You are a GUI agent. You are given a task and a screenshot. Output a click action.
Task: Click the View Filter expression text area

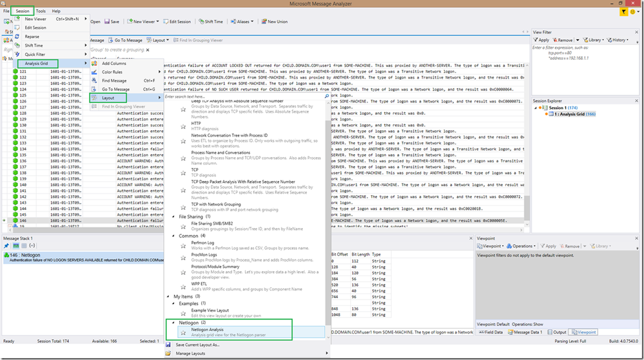pos(585,70)
